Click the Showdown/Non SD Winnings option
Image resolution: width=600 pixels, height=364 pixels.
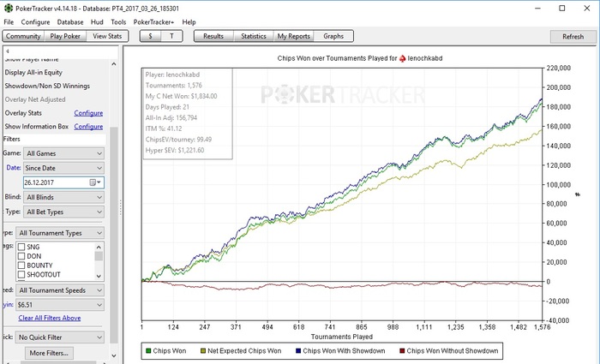[47, 86]
